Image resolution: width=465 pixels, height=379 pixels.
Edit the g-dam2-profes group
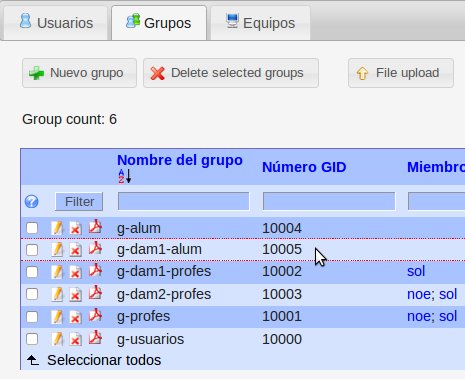coord(57,294)
